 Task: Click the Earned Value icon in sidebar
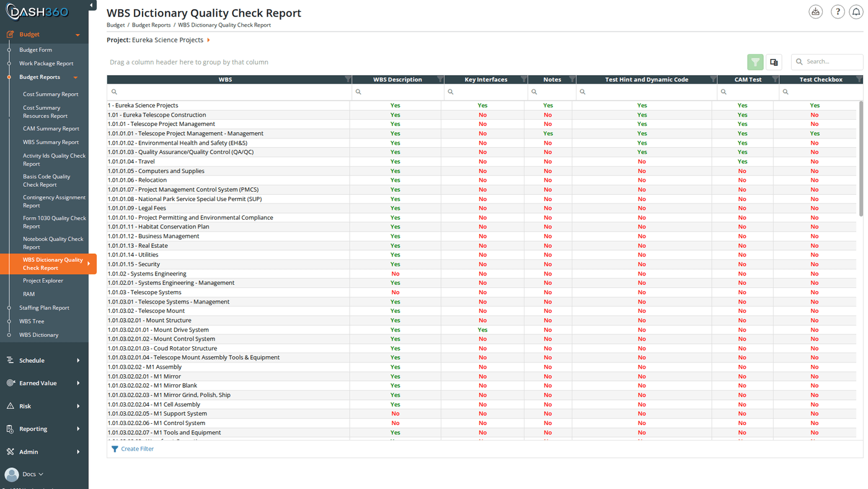point(10,383)
